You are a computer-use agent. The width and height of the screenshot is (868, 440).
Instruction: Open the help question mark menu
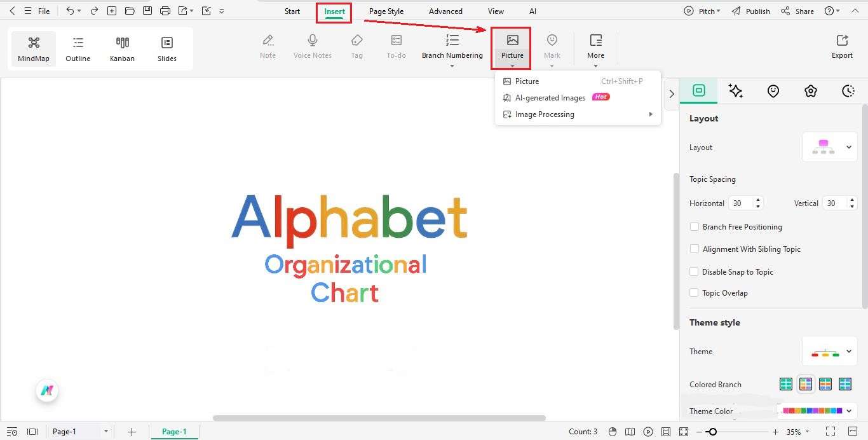(x=832, y=11)
